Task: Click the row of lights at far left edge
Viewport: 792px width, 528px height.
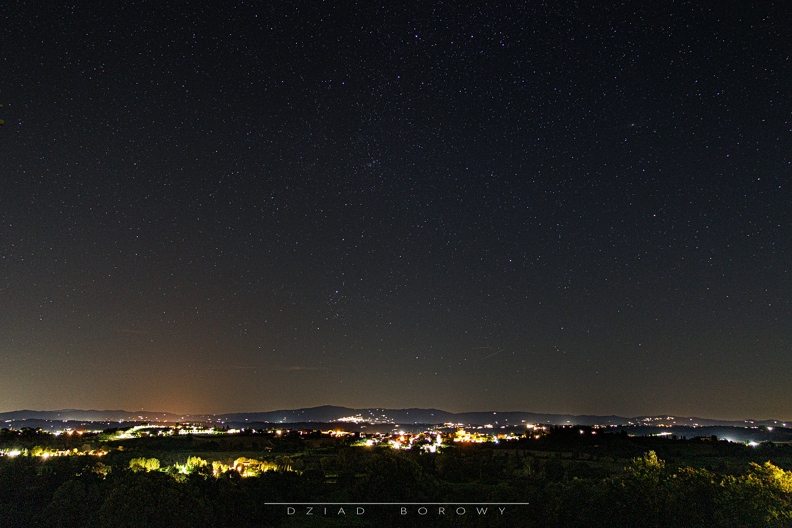Action: 40,452
